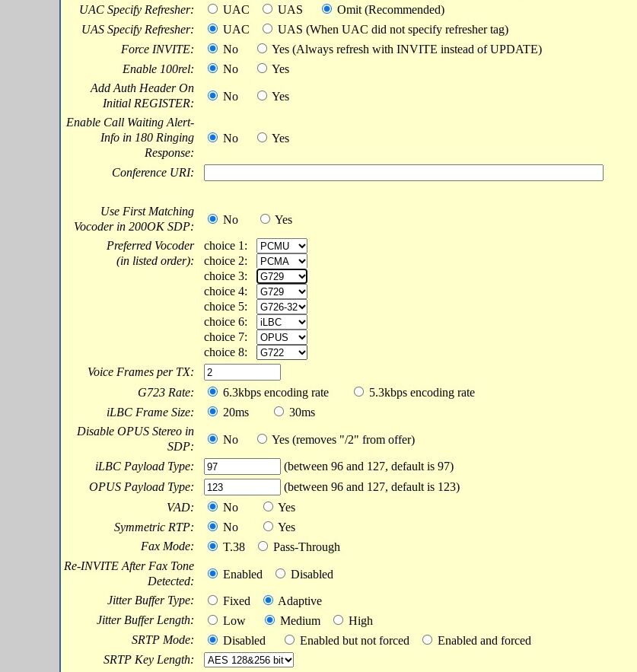637x672 pixels.
Task: Click the Voice Frames per TX field
Action: coord(242,372)
